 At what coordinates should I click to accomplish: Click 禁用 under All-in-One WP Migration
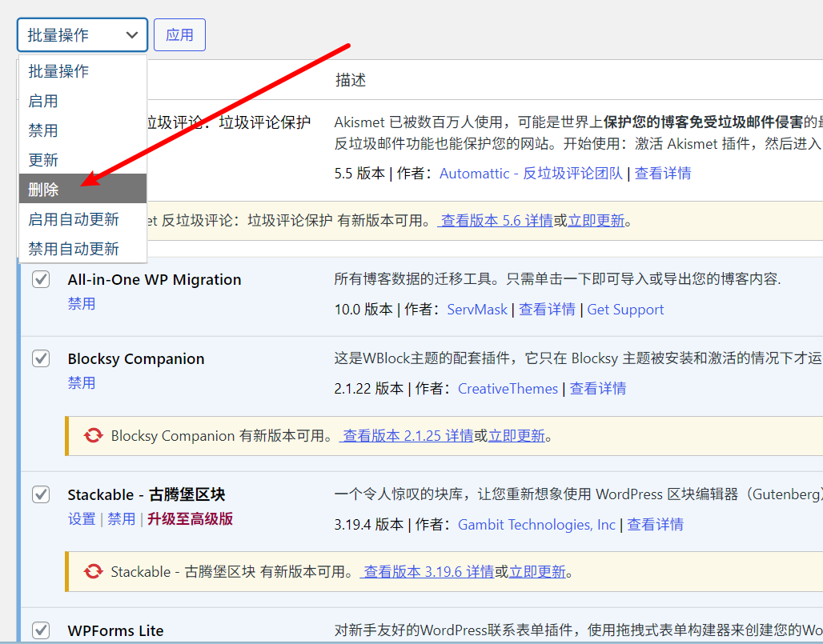click(x=82, y=304)
